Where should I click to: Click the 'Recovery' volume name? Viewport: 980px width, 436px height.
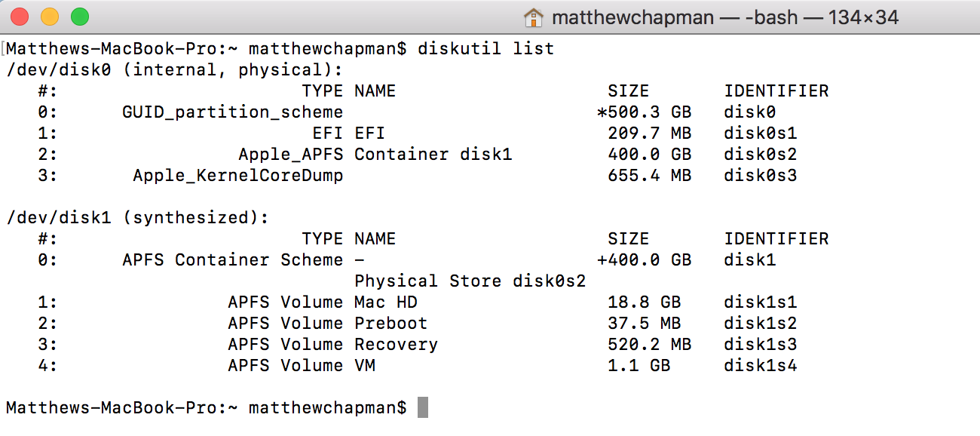397,345
